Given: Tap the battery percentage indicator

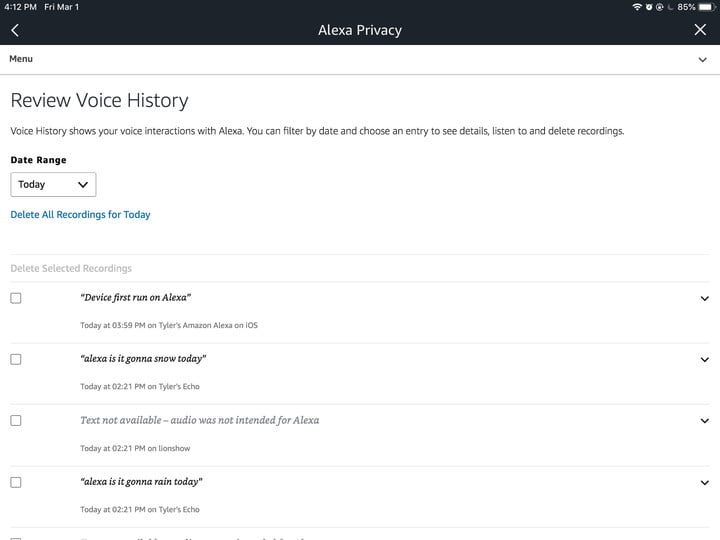Looking at the screenshot, I should [686, 7].
